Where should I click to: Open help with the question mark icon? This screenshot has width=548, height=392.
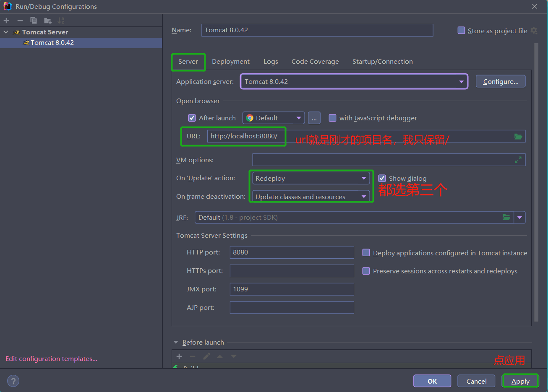(13, 381)
